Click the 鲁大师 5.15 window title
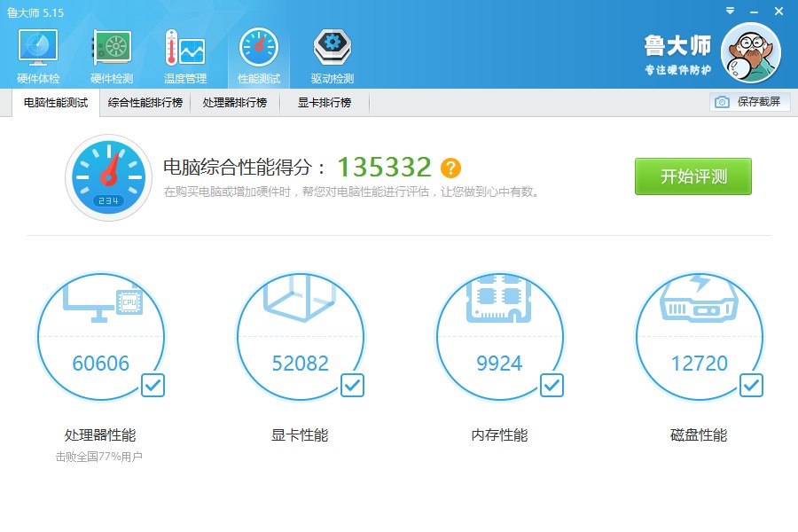 pos(35,12)
